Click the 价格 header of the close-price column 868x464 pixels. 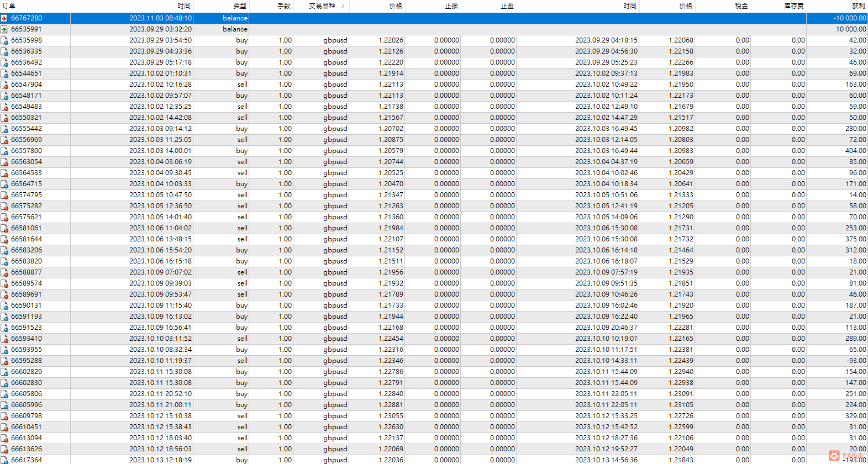686,6
